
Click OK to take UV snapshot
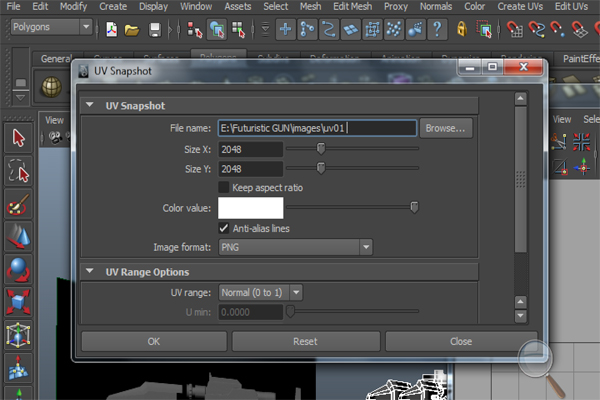click(154, 341)
